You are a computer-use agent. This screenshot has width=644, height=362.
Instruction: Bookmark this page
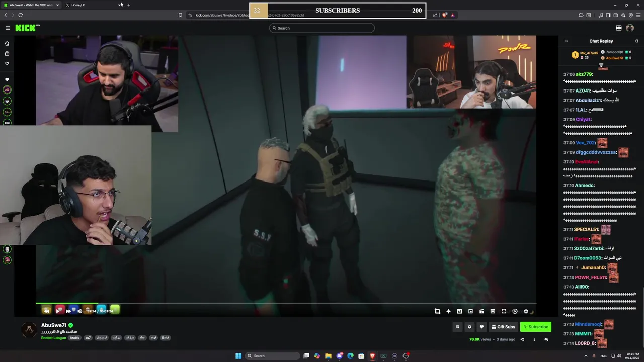[x=180, y=15]
